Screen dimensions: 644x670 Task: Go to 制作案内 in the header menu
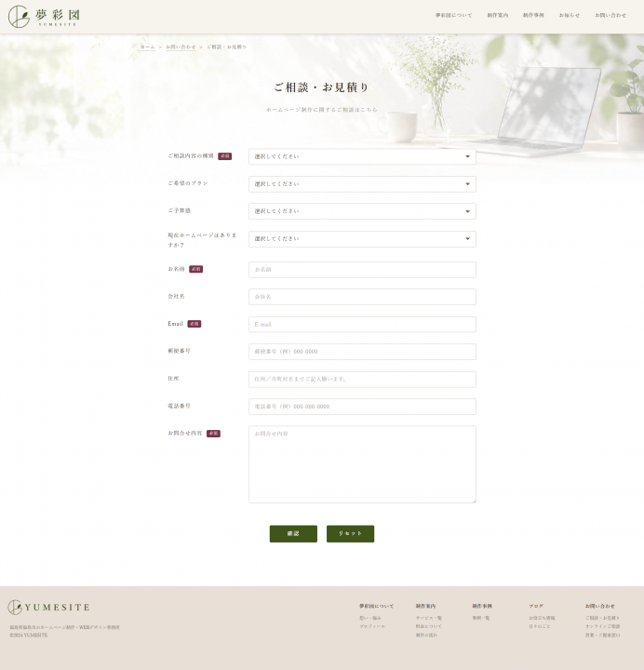[x=497, y=16]
